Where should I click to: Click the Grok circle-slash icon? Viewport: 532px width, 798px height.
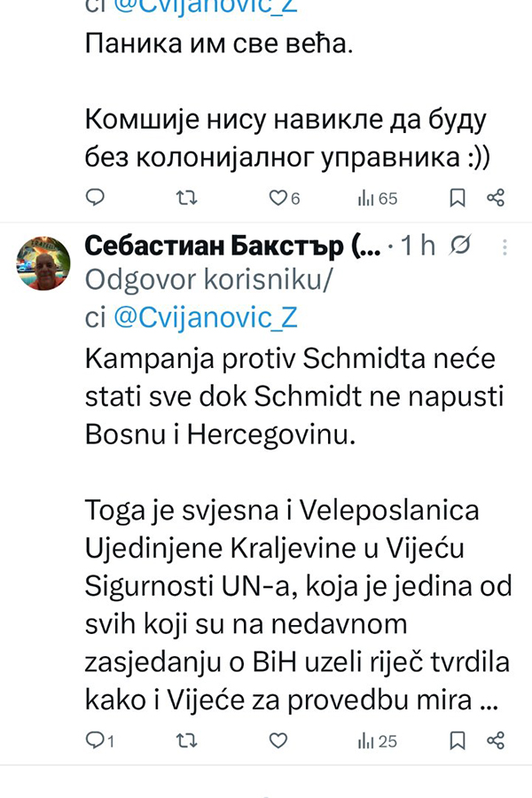click(x=461, y=246)
